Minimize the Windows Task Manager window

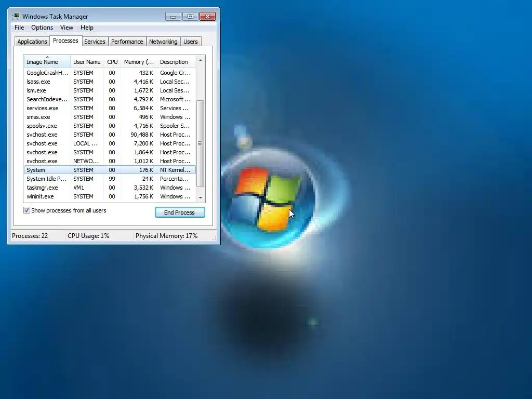click(x=174, y=16)
